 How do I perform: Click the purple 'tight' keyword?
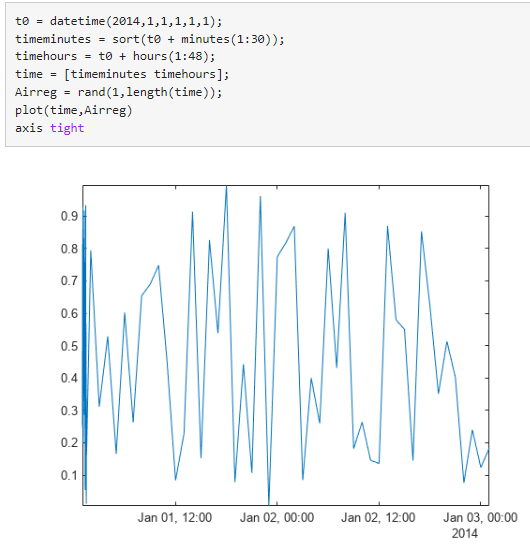[x=67, y=128]
